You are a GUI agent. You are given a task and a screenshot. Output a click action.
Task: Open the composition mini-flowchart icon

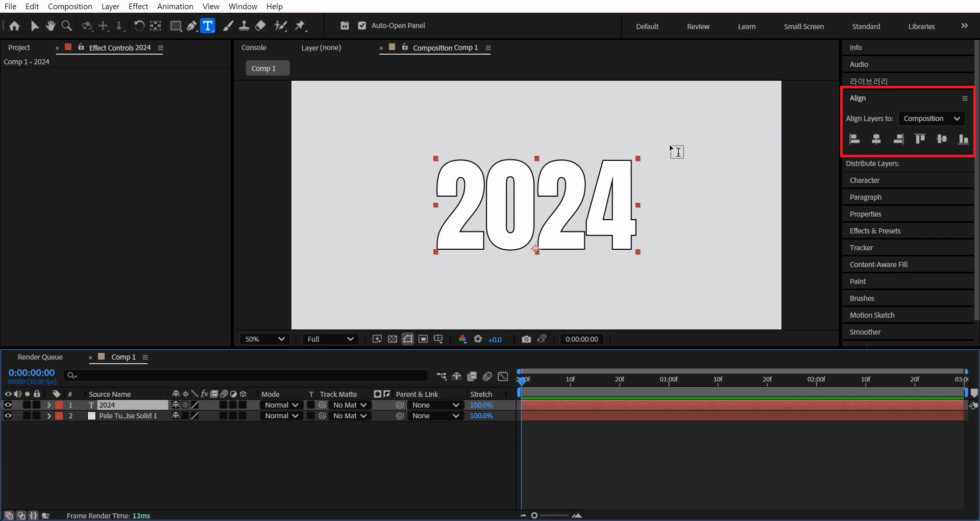(442, 376)
